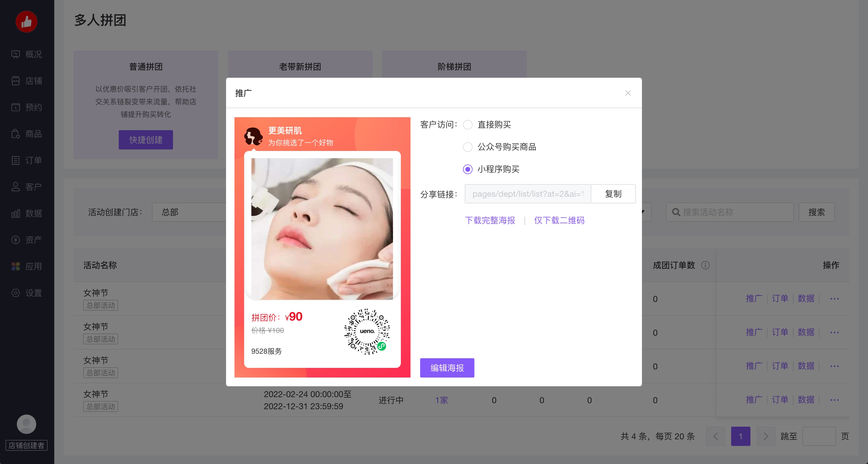The width and height of the screenshot is (868, 464).
Task: Click the info icon beside 成团订单数
Action: pos(705,265)
